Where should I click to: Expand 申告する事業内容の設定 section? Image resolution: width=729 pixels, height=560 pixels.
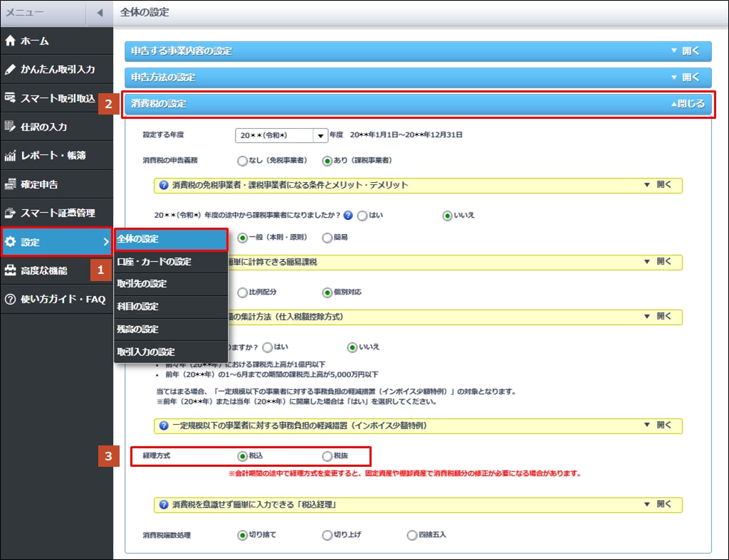pyautogui.click(x=417, y=51)
